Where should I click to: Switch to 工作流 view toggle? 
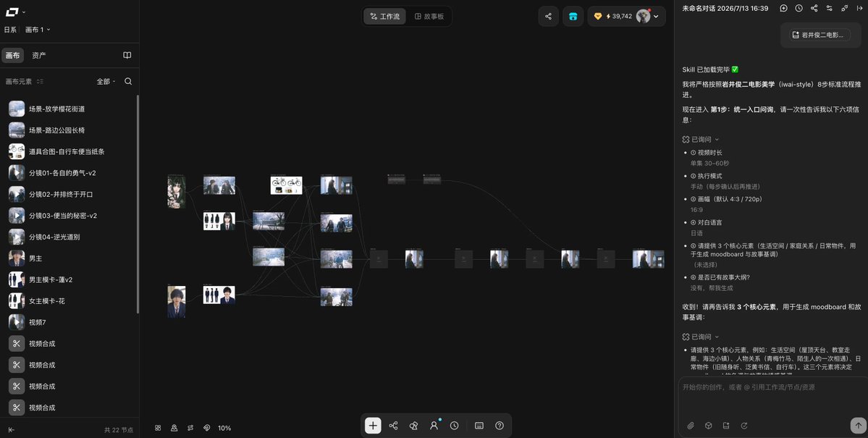[x=384, y=17]
